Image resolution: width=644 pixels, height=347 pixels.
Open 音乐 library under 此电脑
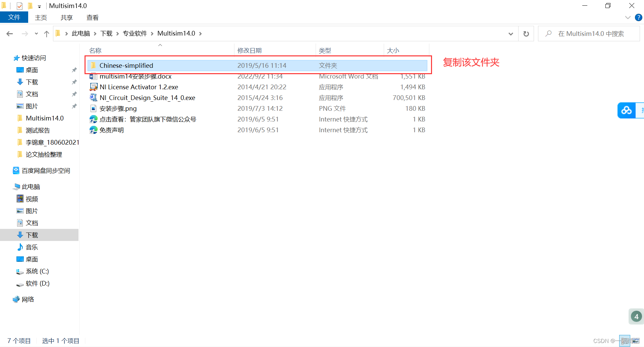pos(32,247)
